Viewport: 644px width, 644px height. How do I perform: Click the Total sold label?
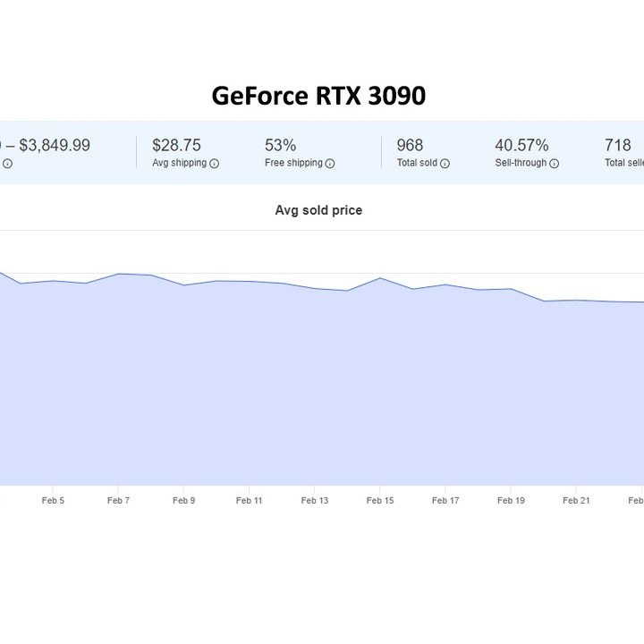417,163
